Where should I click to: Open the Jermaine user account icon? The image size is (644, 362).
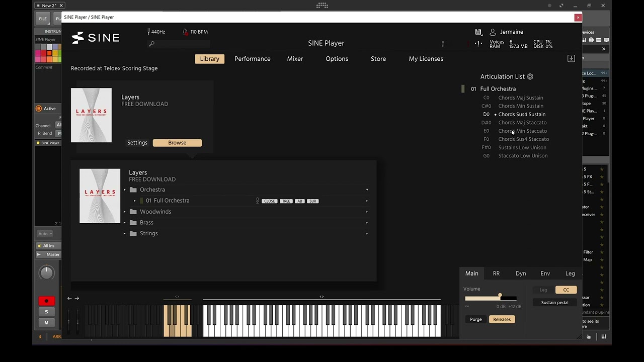coord(493,32)
